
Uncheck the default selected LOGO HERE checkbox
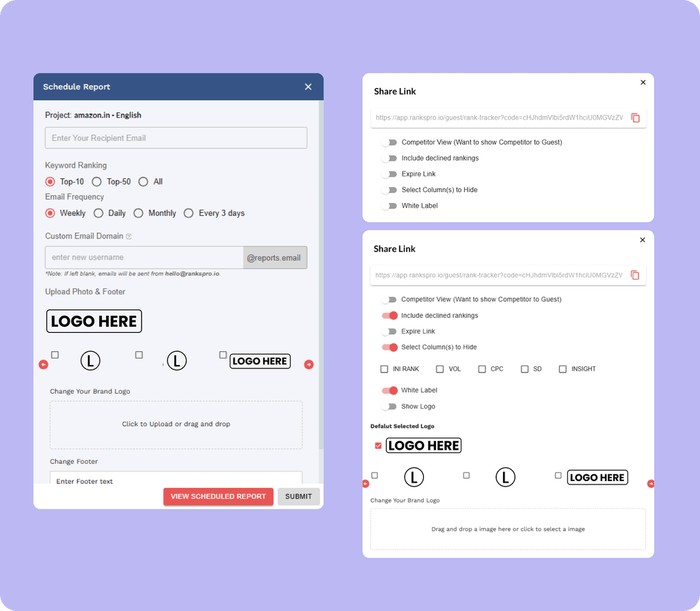click(x=378, y=446)
